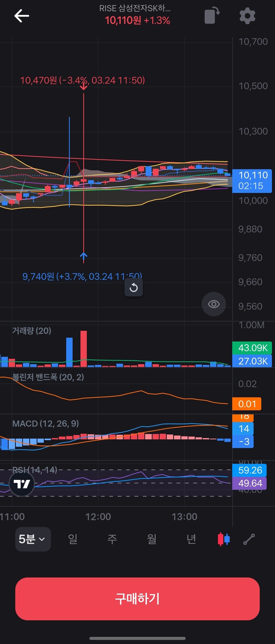This screenshot has width=275, height=644.
Task: Tap the 1.00M volume axis label
Action: [252, 325]
